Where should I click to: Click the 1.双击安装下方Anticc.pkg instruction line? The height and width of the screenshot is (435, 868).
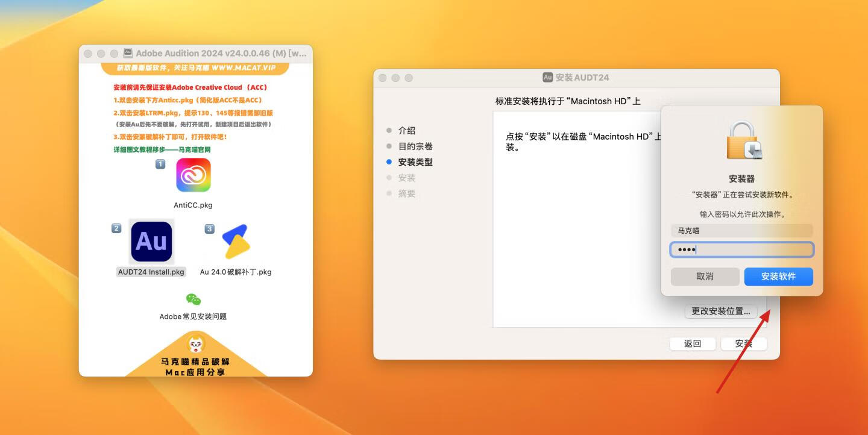click(x=188, y=100)
